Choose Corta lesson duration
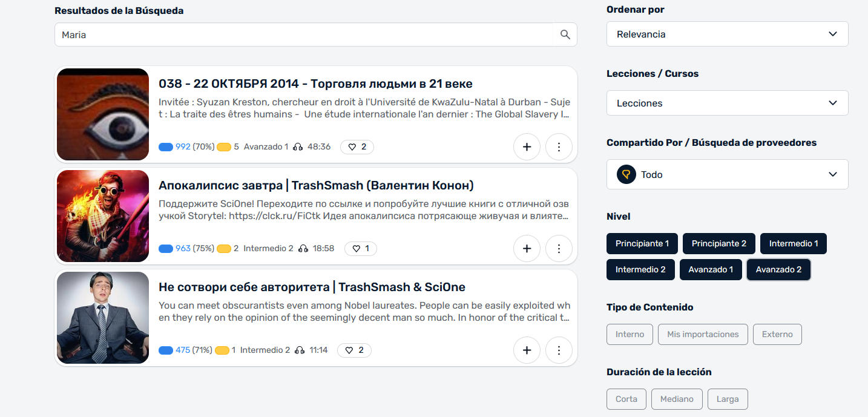Screen dimensions: 868x417 [626, 399]
